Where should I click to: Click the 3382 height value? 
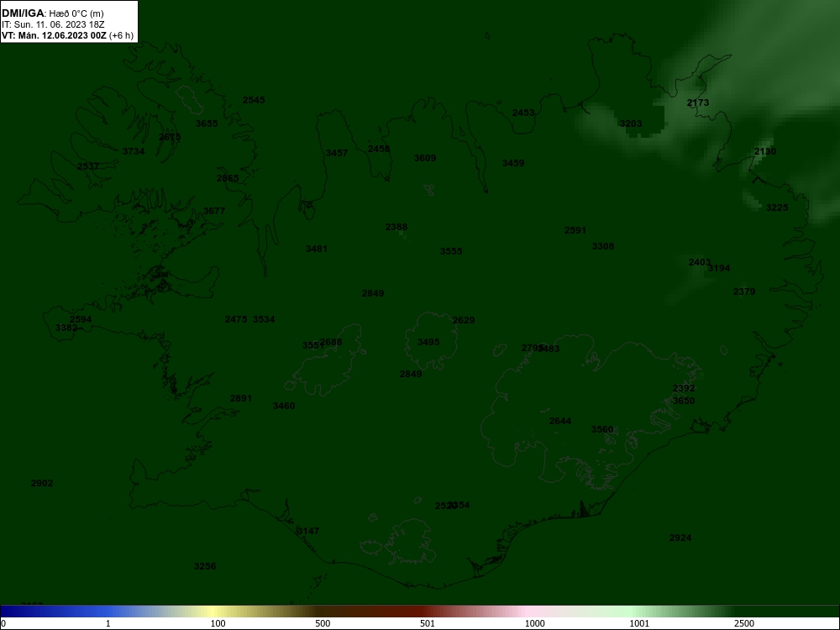[66, 328]
